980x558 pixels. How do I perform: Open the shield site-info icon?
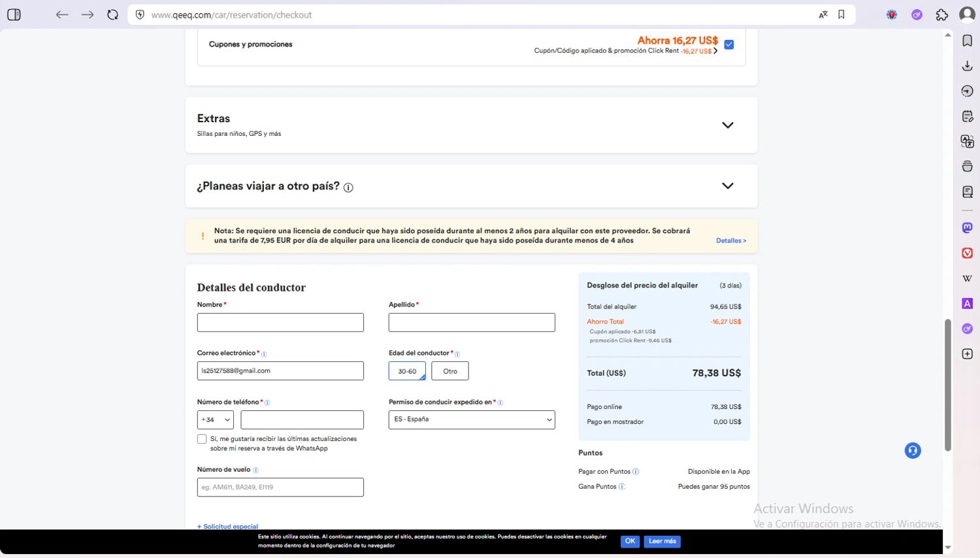[140, 14]
